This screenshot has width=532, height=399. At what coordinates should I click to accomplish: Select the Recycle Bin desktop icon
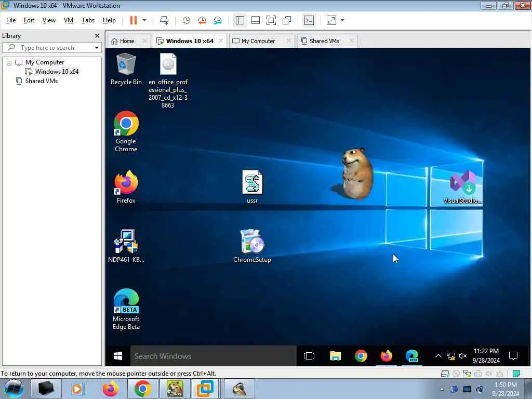coord(126,69)
